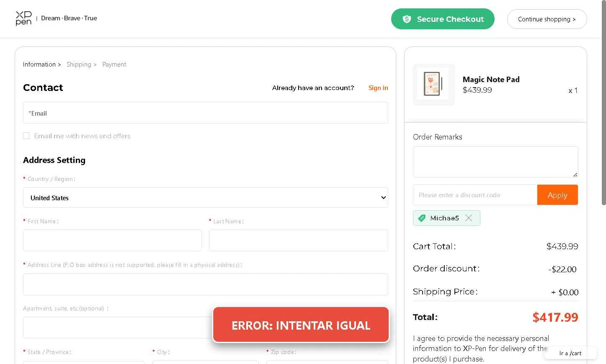Click the Magic Note Pad product name
This screenshot has width=606, height=364.
pos(491,79)
